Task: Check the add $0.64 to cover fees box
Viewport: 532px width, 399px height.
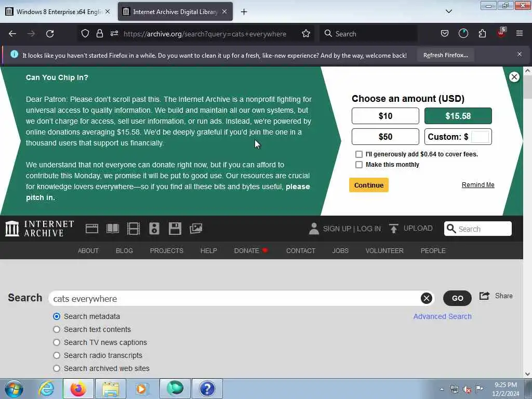Action: (358, 154)
